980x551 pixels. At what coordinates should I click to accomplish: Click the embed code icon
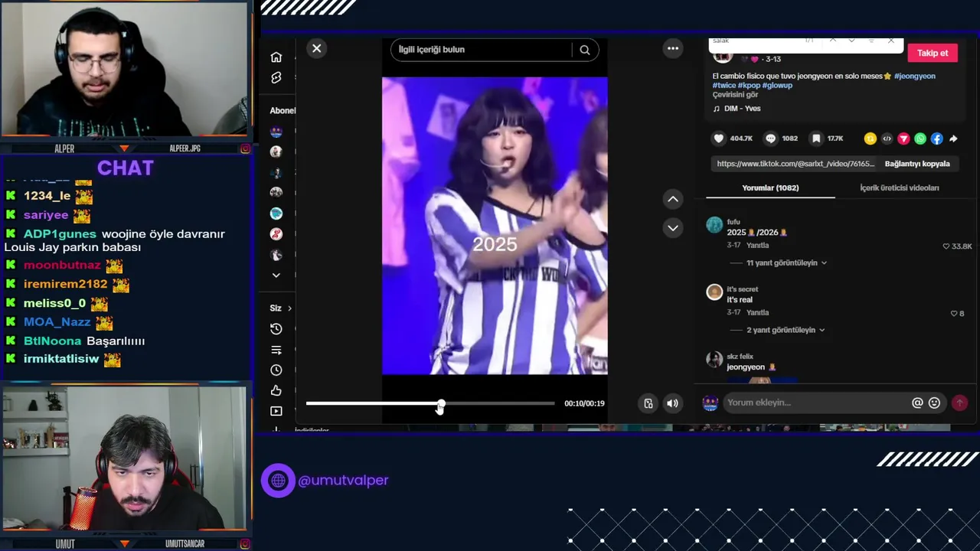pyautogui.click(x=887, y=139)
